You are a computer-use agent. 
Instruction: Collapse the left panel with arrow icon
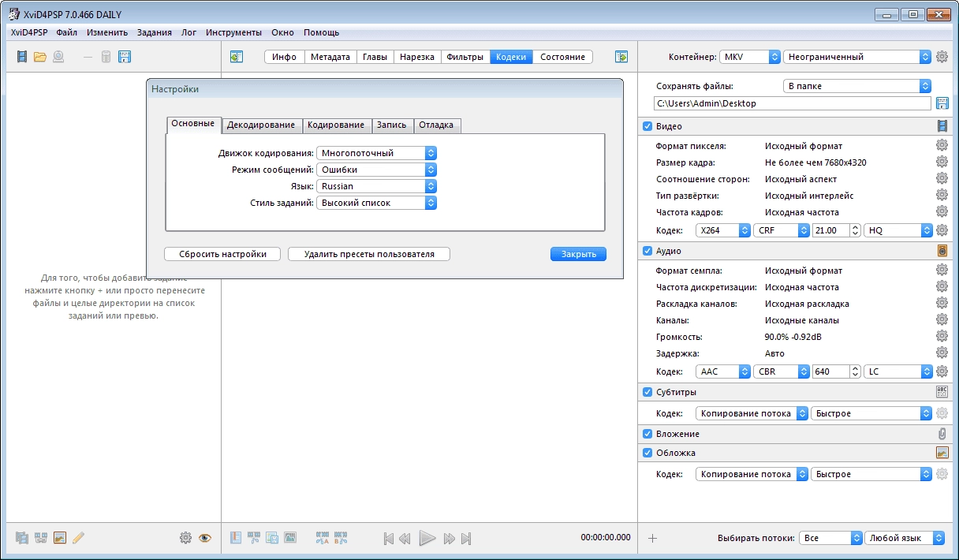pyautogui.click(x=236, y=57)
